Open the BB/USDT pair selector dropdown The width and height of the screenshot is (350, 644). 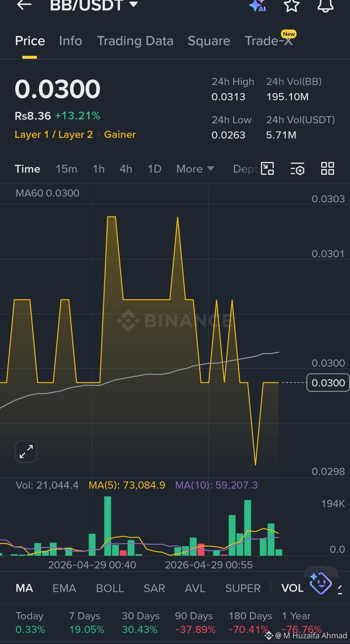[x=94, y=5]
